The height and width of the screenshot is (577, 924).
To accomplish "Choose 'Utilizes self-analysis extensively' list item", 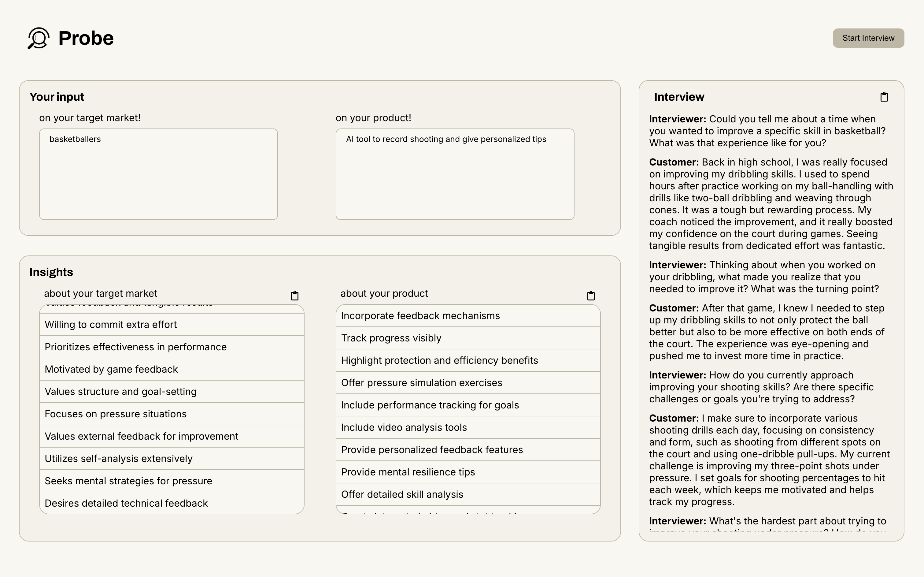I will pyautogui.click(x=172, y=458).
